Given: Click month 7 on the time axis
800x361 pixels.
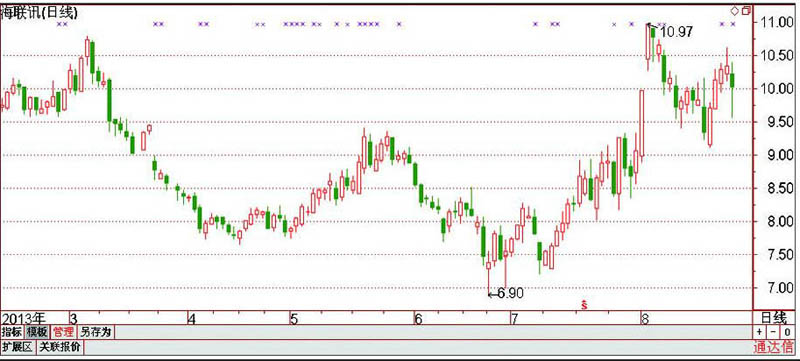Looking at the screenshot, I should point(514,319).
